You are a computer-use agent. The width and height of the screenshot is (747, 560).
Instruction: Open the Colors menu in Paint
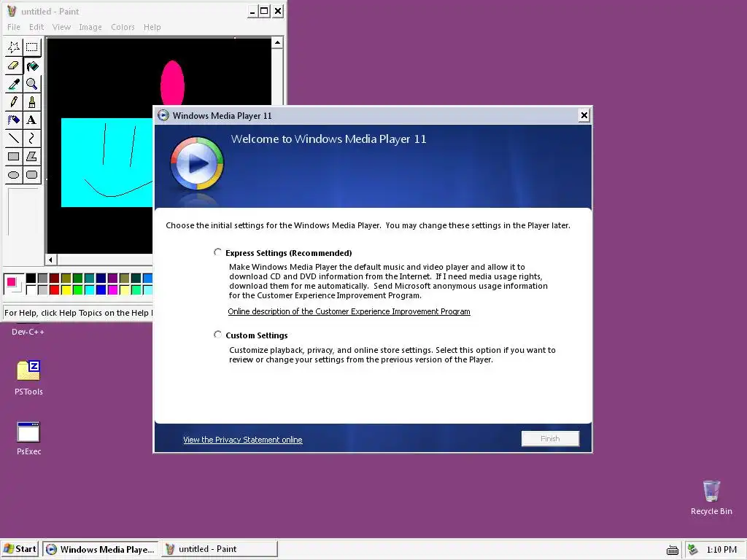(x=123, y=27)
